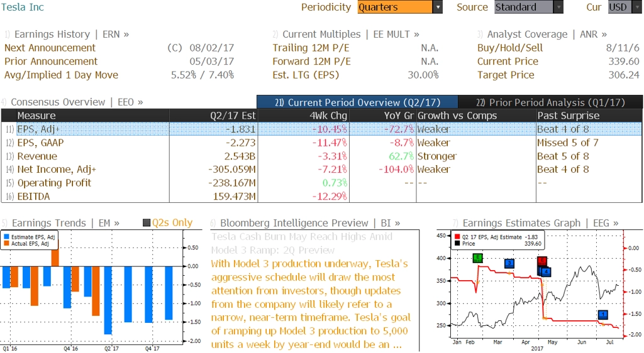Open the Tesla Cash Burn preview headline

coord(302,243)
